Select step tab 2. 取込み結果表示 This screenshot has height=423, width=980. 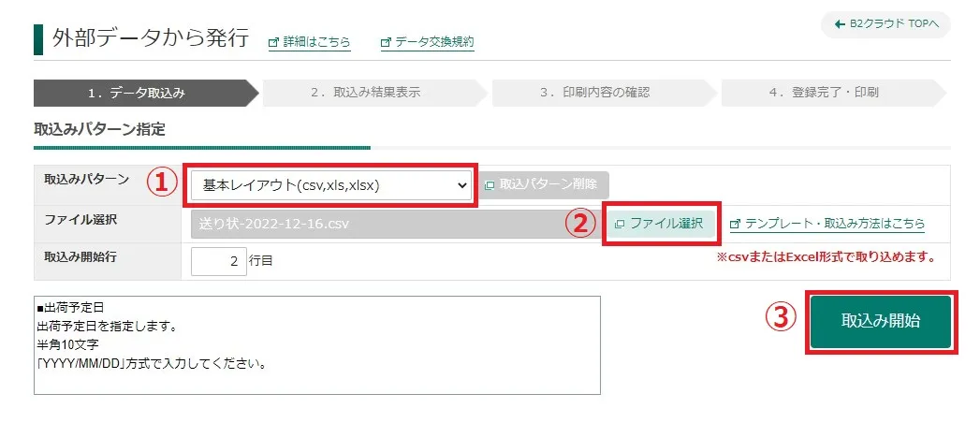365,93
